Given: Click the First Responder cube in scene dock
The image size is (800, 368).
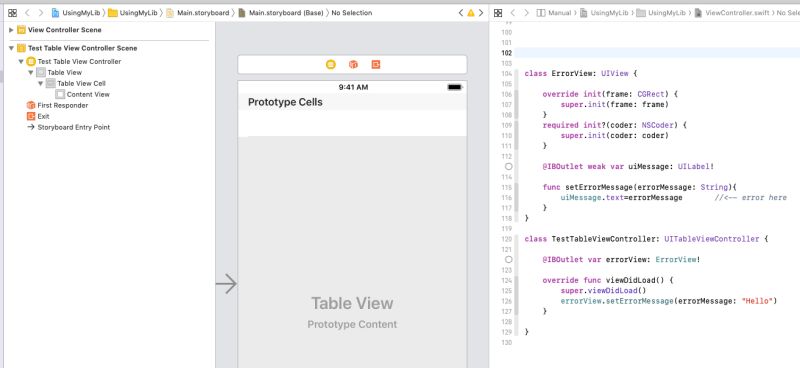Looking at the screenshot, I should click(353, 64).
